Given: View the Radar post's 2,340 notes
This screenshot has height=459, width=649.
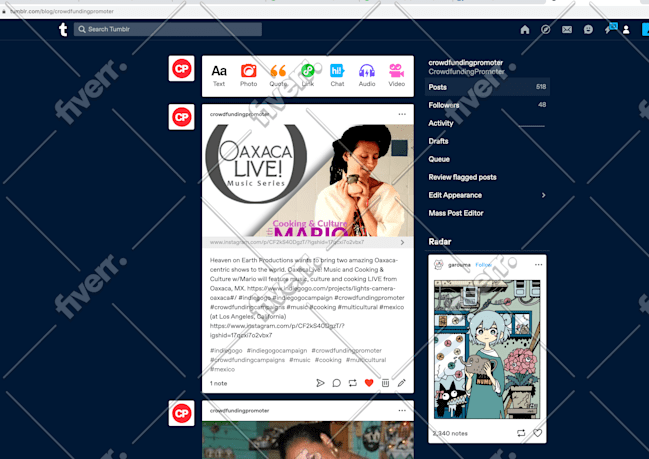Looking at the screenshot, I should pos(450,433).
